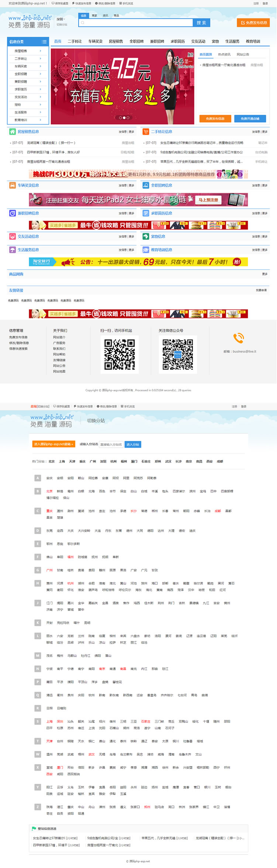The image size is (277, 868).
Task: Click orange 进入源码php-asp.net总站 button
Action: (54, 444)
